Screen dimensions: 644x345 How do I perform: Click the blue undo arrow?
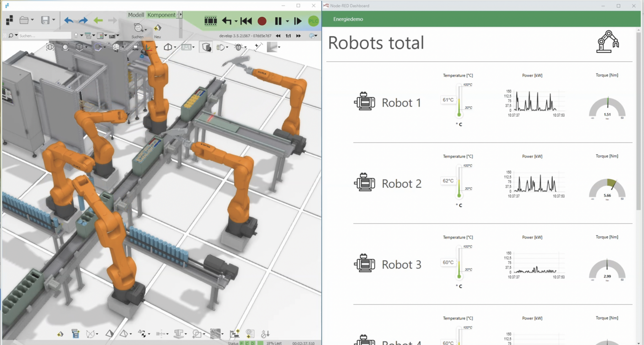(69, 20)
